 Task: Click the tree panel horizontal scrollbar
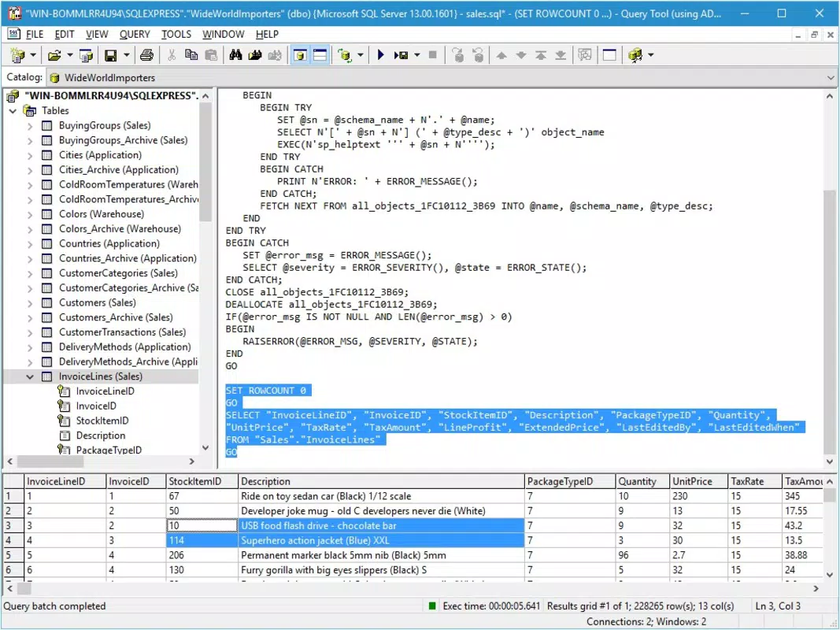(x=101, y=461)
